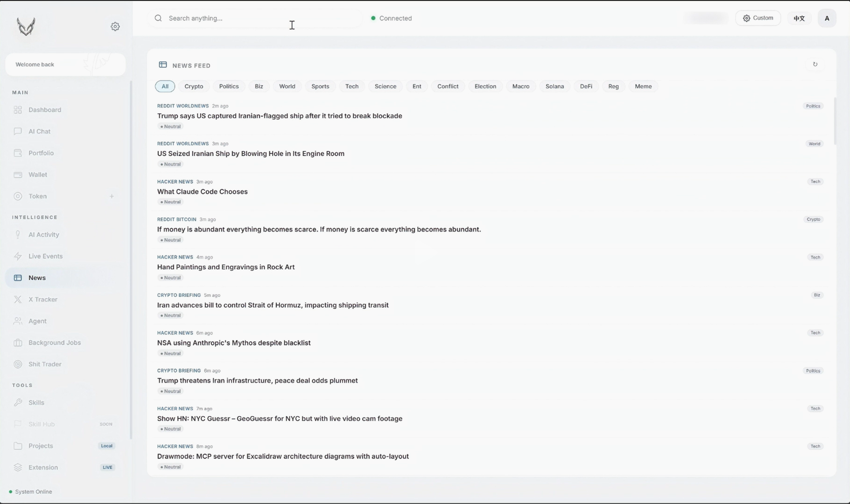Open Trump threatens Iran infrastructure headline
Viewport: 850px width, 504px height.
258,381
